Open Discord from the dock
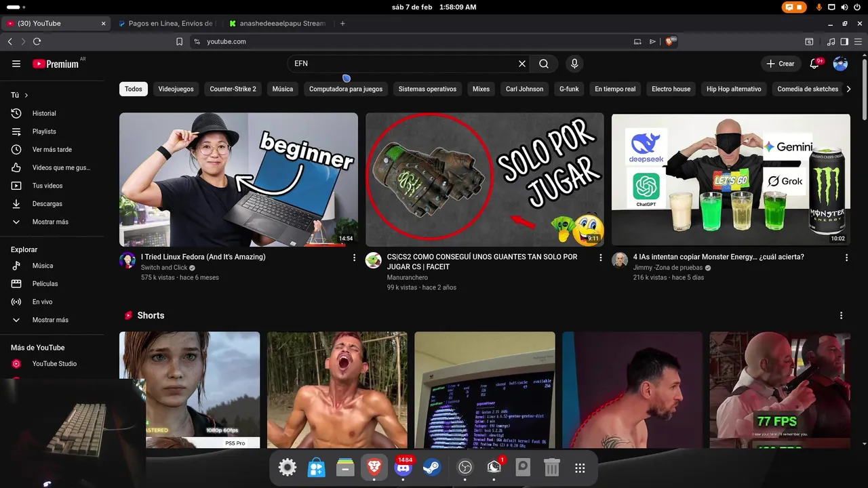This screenshot has width=868, height=488. (403, 468)
